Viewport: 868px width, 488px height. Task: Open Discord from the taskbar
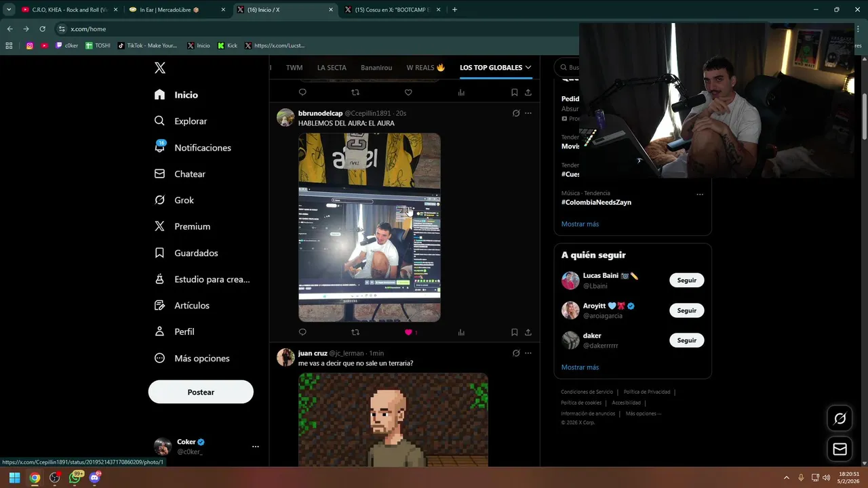[x=95, y=478]
